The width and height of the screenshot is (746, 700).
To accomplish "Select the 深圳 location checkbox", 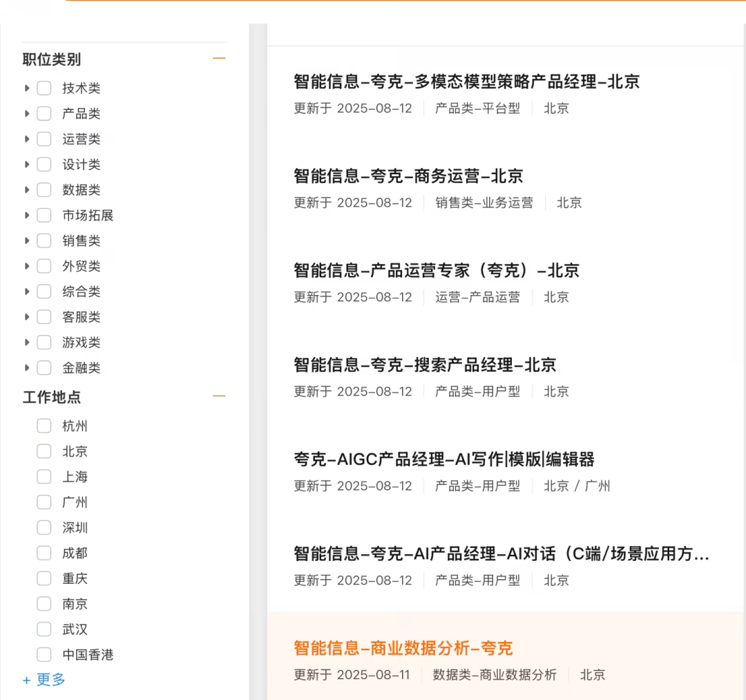I will point(44,528).
